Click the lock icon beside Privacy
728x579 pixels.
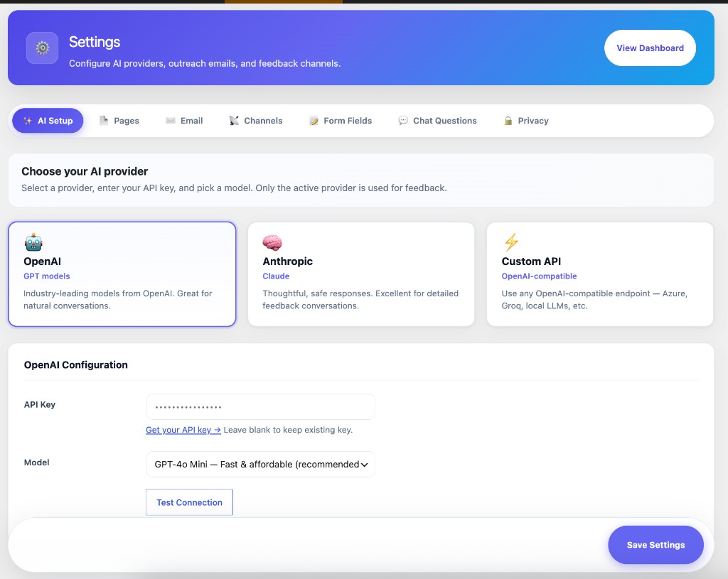[508, 121]
